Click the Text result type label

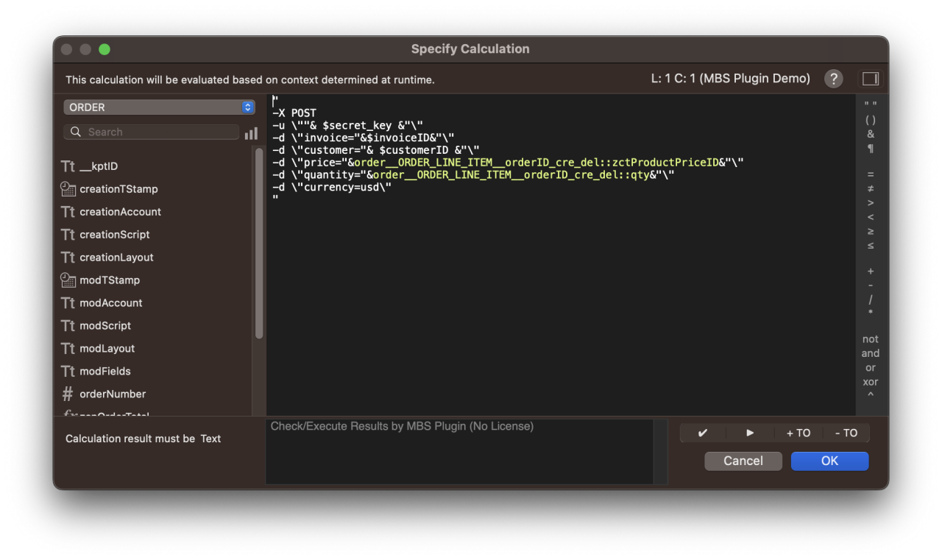coord(210,439)
